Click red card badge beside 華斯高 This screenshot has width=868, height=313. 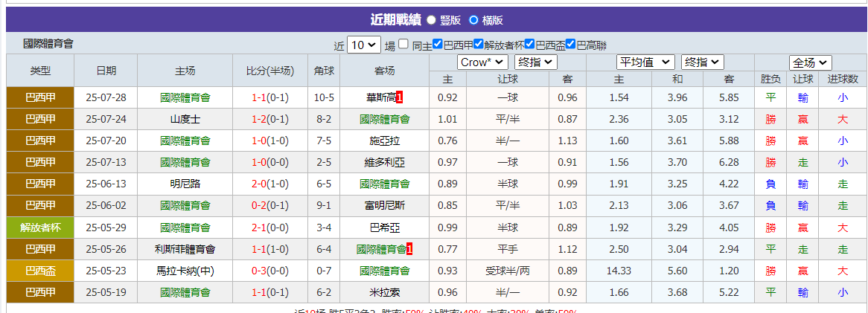(399, 97)
